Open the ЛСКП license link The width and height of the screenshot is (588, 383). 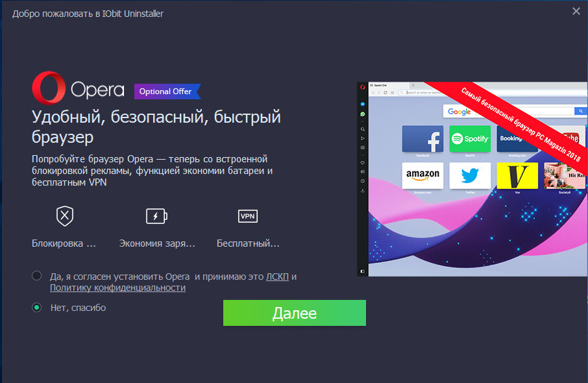pyautogui.click(x=277, y=277)
